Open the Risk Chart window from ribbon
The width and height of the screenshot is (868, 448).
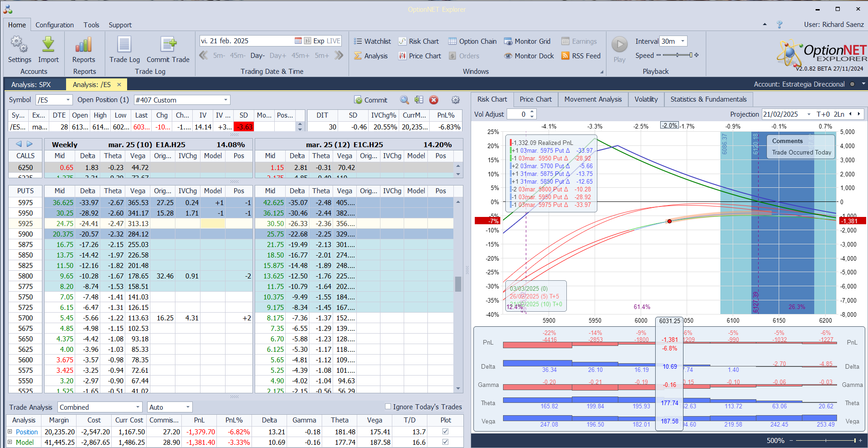(x=418, y=41)
